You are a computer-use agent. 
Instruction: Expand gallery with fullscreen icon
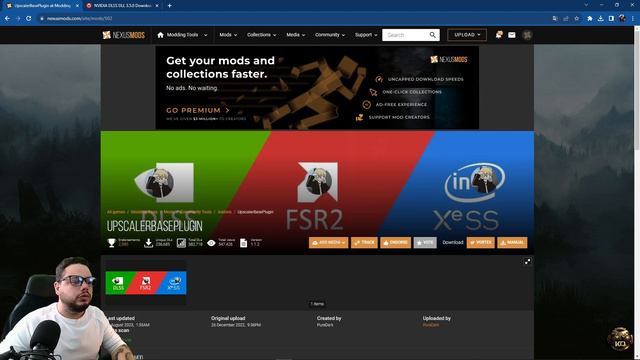pyautogui.click(x=527, y=261)
